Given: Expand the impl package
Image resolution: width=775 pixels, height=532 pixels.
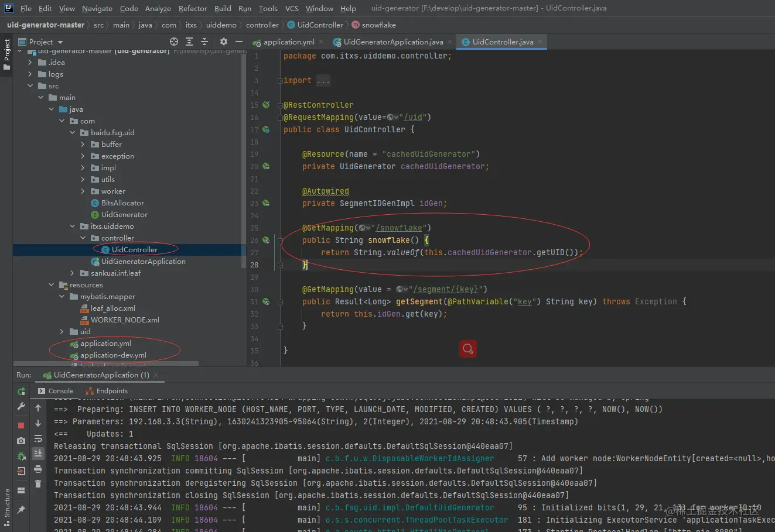Looking at the screenshot, I should (83, 167).
